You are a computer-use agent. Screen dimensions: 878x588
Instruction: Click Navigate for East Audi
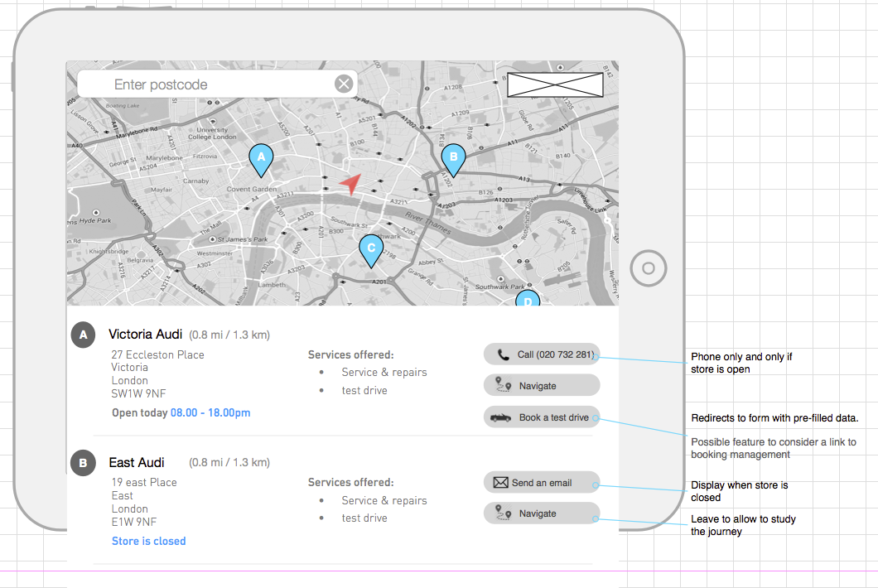[x=542, y=513]
